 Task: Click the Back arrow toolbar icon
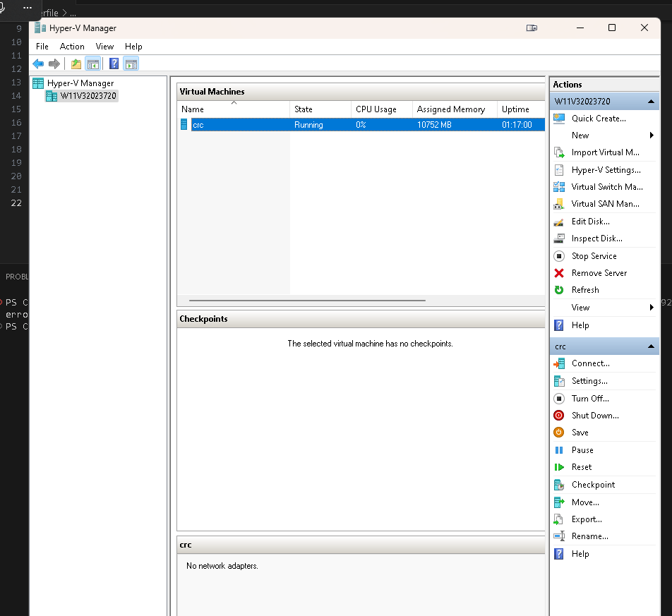[38, 64]
